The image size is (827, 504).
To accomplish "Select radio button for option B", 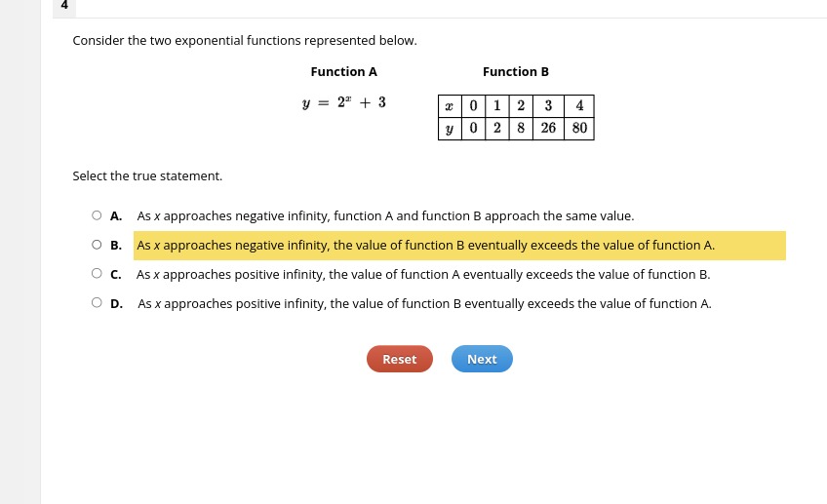I will [x=97, y=245].
